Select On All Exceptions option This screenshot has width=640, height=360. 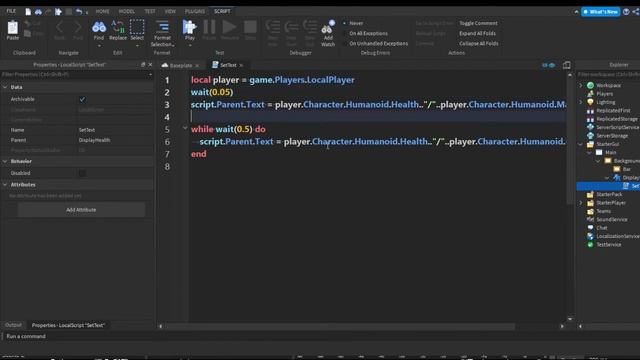(x=368, y=33)
